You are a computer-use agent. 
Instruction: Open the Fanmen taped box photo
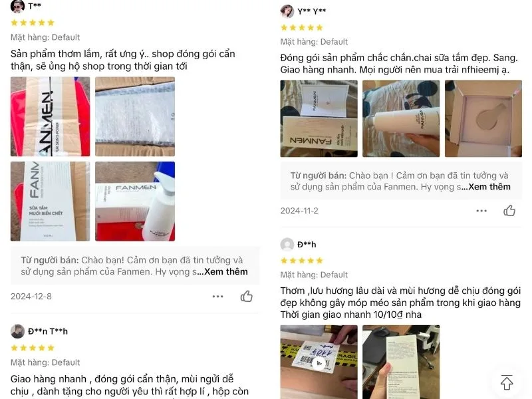(x=51, y=116)
